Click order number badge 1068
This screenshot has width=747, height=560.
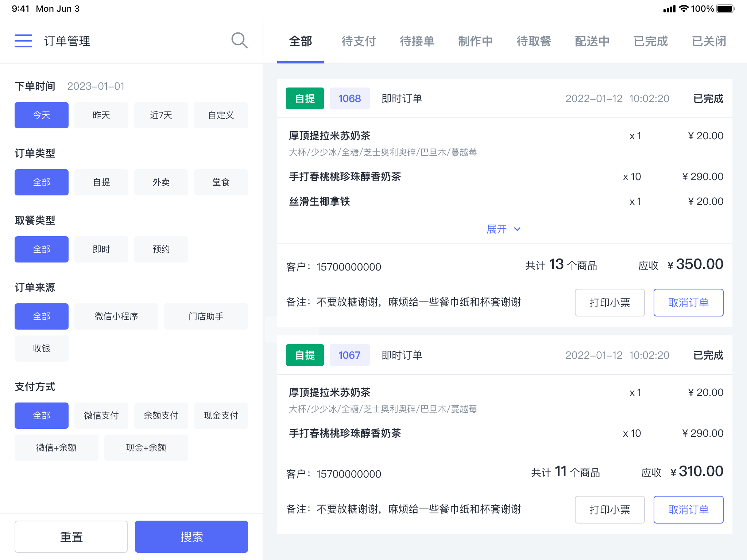pos(350,98)
